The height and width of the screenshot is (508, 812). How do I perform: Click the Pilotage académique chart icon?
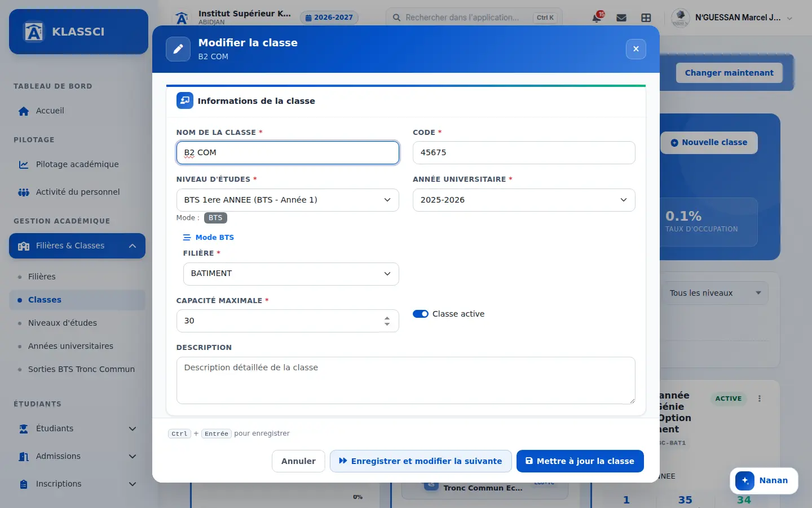[x=24, y=165]
